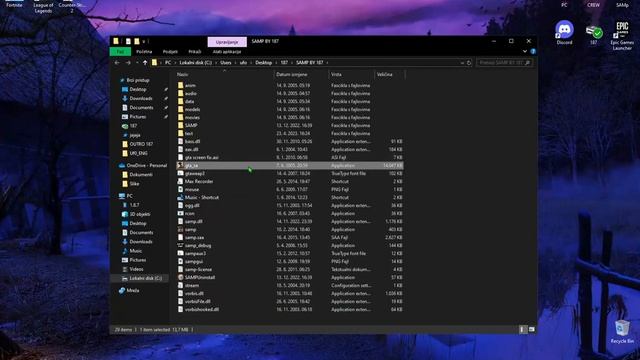640x360 pixels.
Task: Expand the ribbon with chevron
Action: (x=524, y=52)
